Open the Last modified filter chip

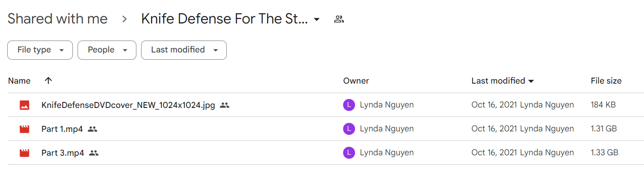point(184,50)
